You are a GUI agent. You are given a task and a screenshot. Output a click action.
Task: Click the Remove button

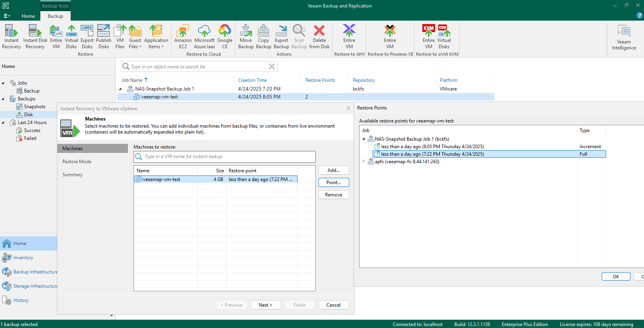(x=333, y=195)
